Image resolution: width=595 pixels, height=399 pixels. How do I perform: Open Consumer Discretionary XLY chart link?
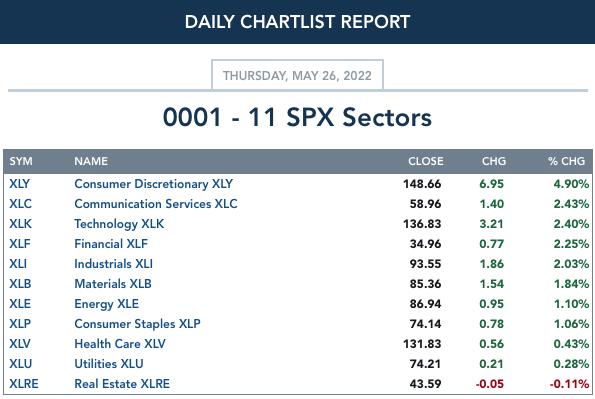tap(154, 184)
